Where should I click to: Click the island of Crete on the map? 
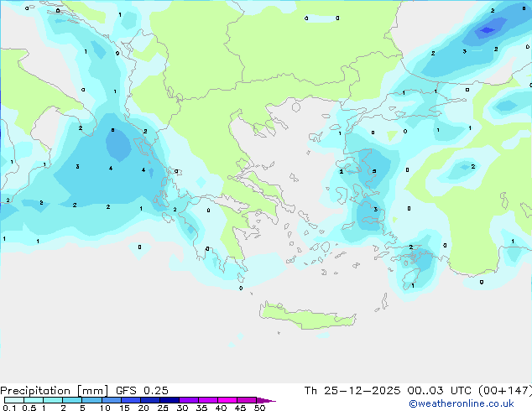tap(307, 316)
